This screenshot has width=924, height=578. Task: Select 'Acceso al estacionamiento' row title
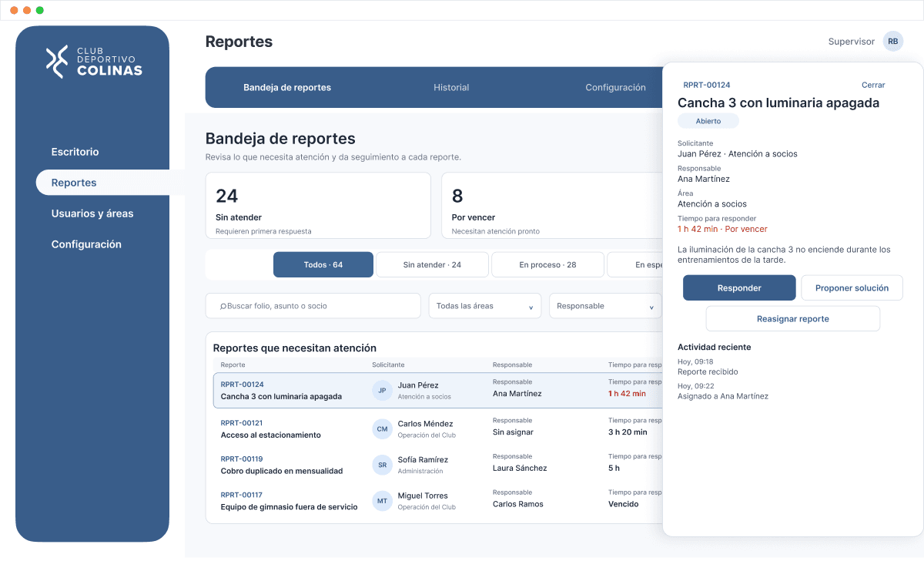[271, 435]
